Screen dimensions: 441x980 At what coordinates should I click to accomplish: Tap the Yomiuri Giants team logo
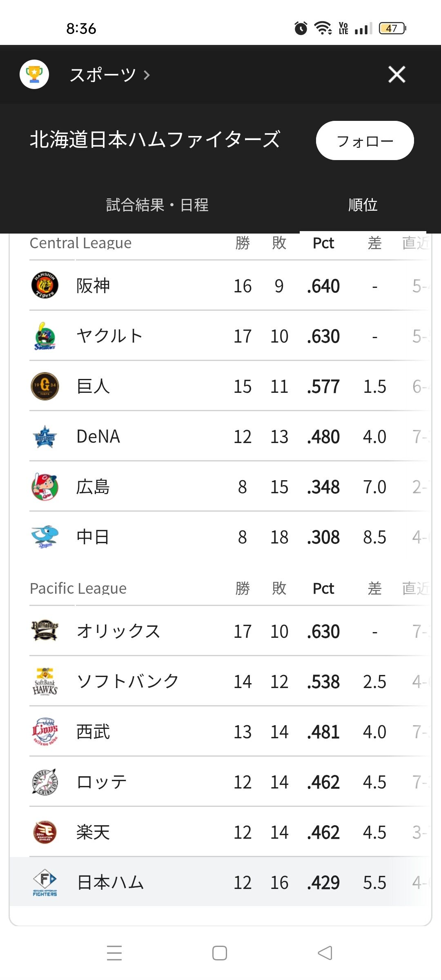click(x=45, y=386)
